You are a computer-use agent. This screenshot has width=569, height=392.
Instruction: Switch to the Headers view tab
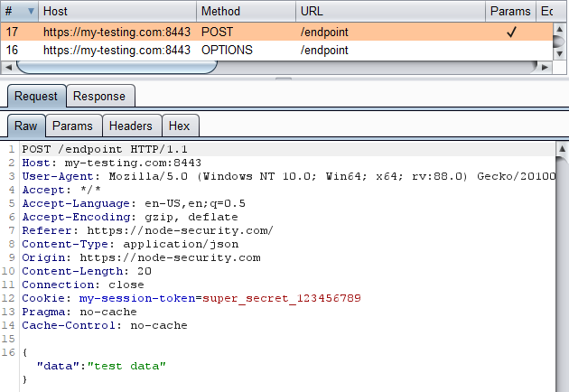click(130, 126)
